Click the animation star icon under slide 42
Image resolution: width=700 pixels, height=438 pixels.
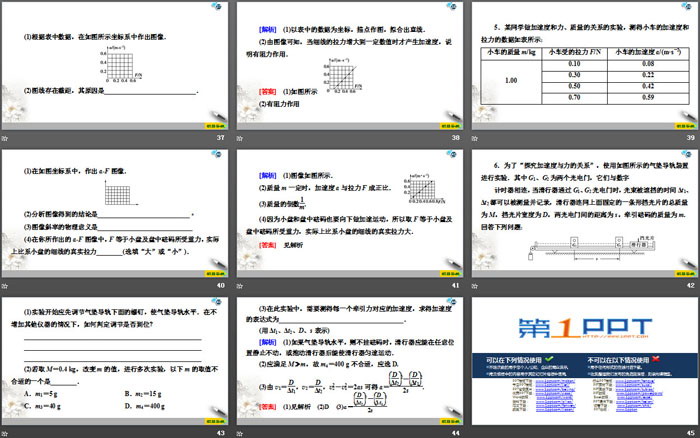(x=475, y=286)
